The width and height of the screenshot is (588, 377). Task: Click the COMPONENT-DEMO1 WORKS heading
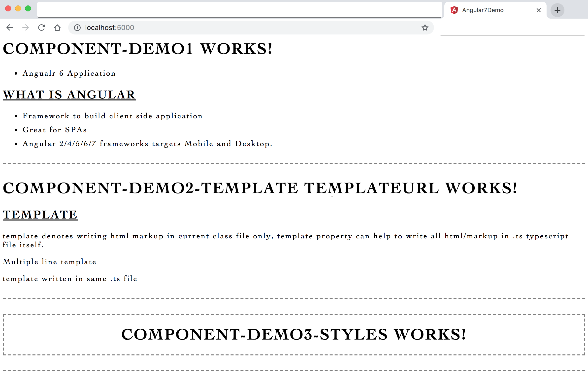(x=137, y=49)
